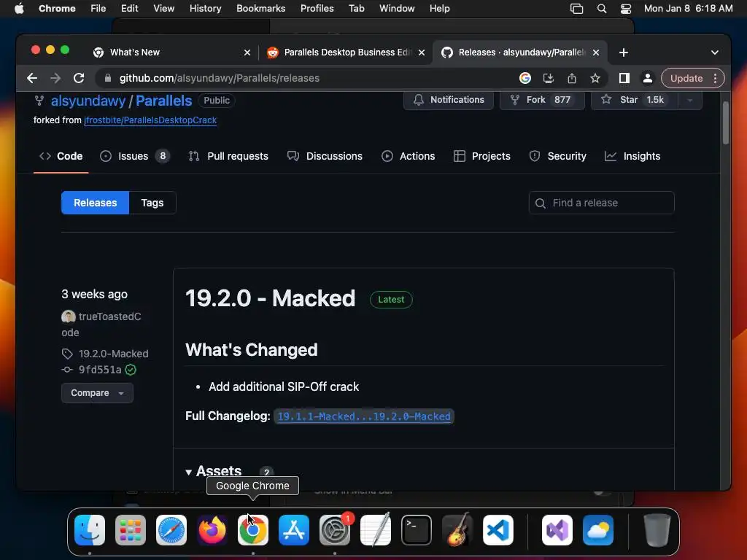747x560 pixels.
Task: Open Terminal from the Dock
Action: tap(417, 530)
